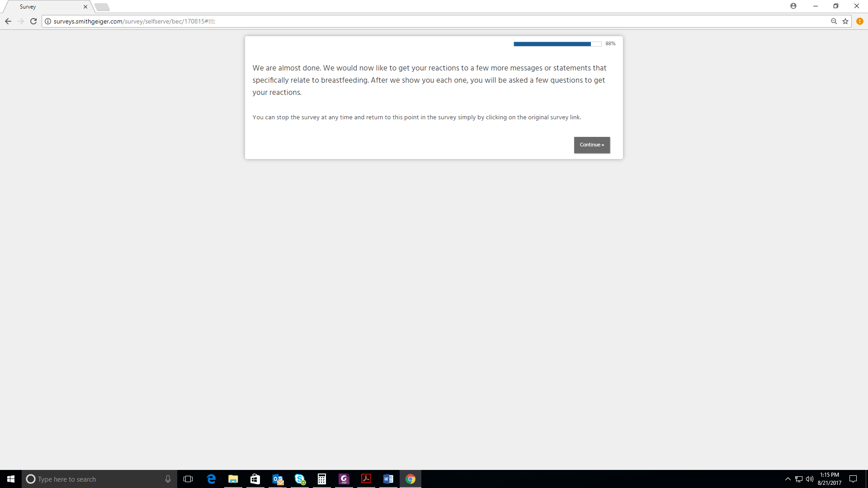This screenshot has width=868, height=488.
Task: Open Microsoft Edge from taskbar
Action: pos(211,479)
